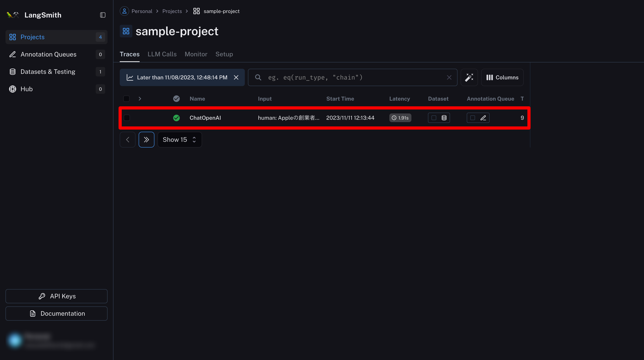Image resolution: width=644 pixels, height=360 pixels.
Task: Open Documentation
Action: (57, 314)
